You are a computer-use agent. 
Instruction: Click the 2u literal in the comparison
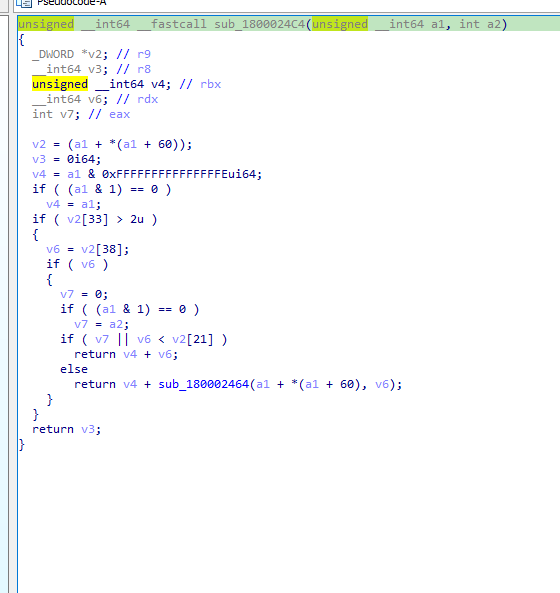(137, 219)
